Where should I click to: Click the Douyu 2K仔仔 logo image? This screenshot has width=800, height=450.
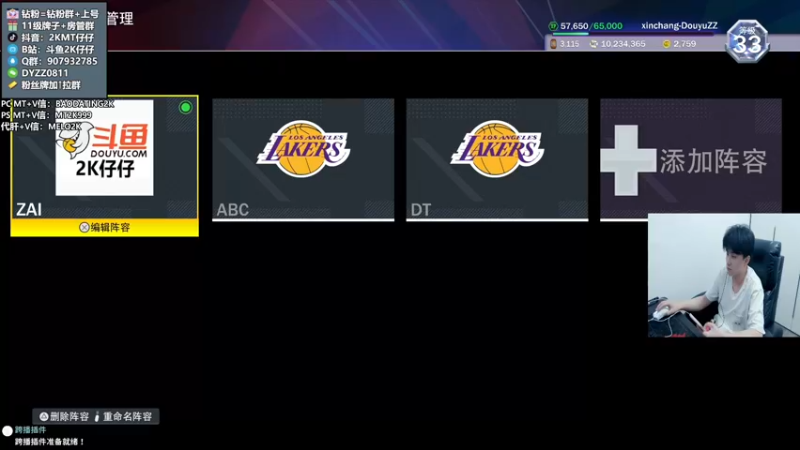click(x=105, y=147)
